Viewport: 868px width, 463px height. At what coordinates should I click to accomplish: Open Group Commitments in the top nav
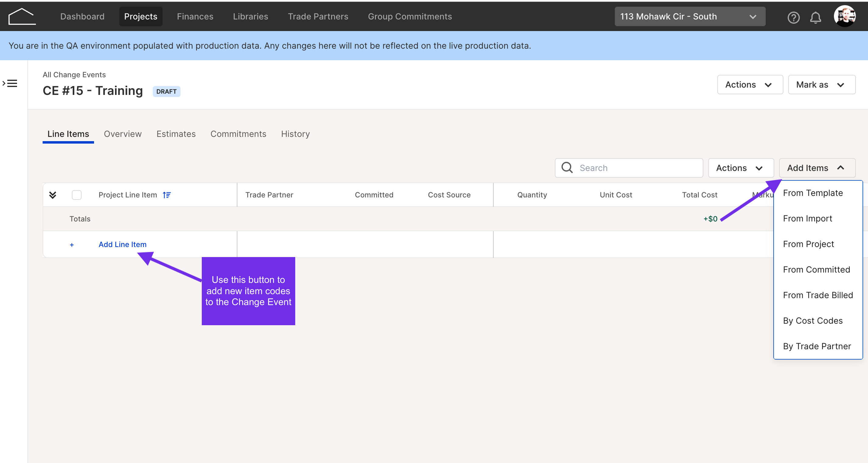click(410, 16)
